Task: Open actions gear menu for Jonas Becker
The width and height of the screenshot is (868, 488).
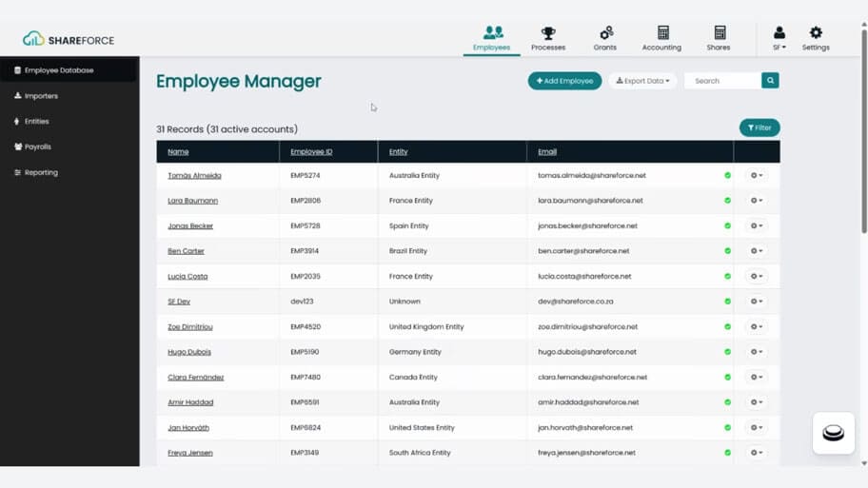Action: click(x=757, y=225)
